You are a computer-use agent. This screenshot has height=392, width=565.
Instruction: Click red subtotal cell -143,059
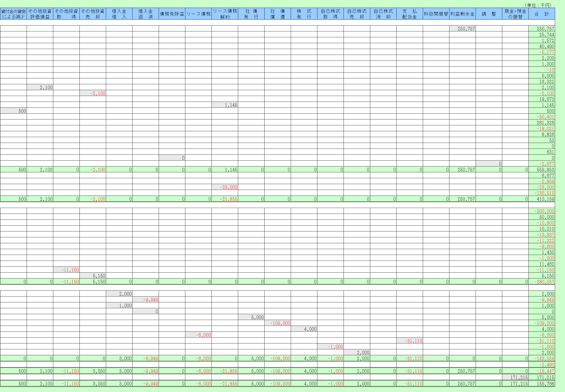542,359
